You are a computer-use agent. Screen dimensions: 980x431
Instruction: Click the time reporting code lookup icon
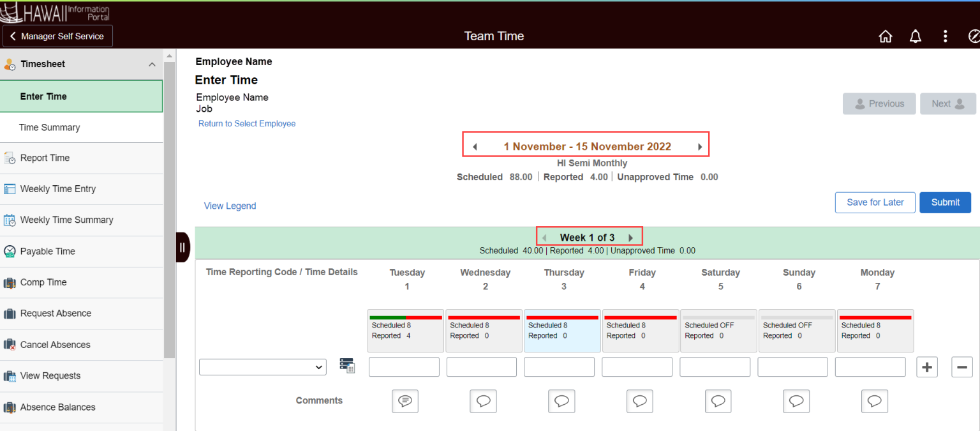(347, 365)
